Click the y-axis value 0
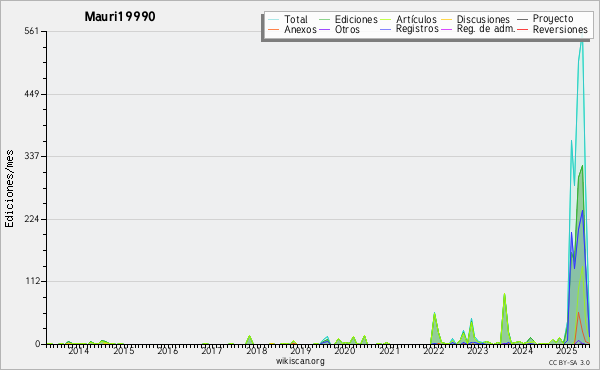Screen dimensions: 600x370 (x=37, y=344)
